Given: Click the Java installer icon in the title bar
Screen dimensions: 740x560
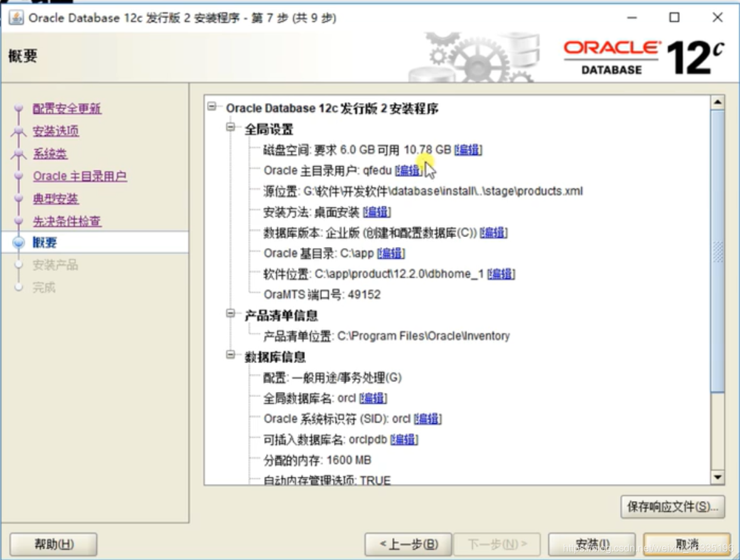Looking at the screenshot, I should point(16,18).
